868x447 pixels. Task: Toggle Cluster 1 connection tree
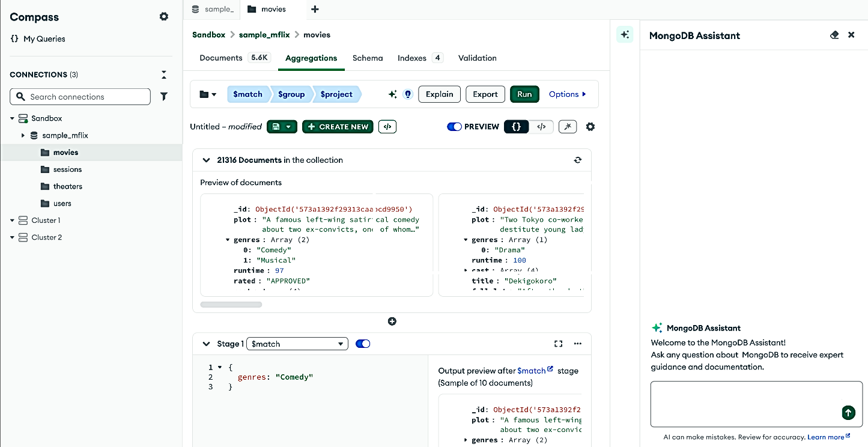pyautogui.click(x=12, y=220)
